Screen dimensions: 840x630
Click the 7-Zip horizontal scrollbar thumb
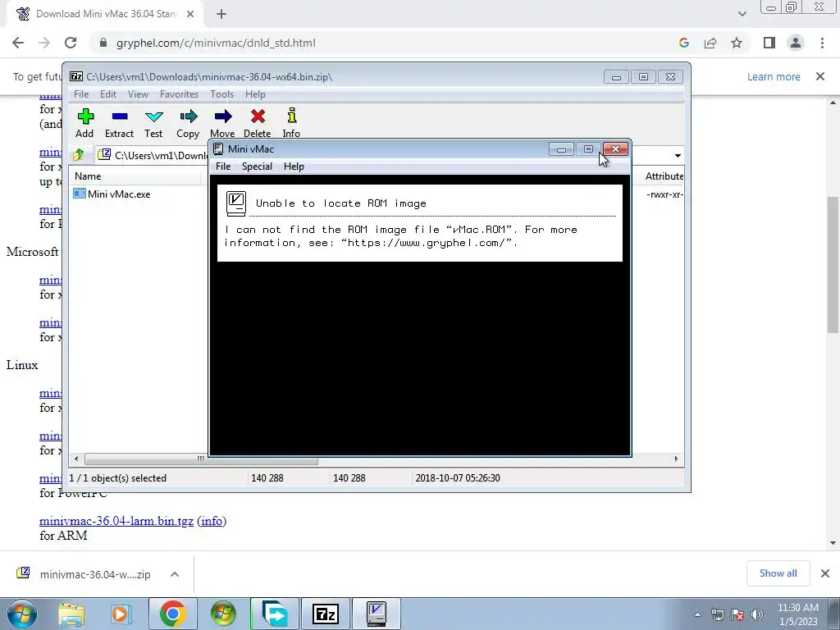[201, 459]
